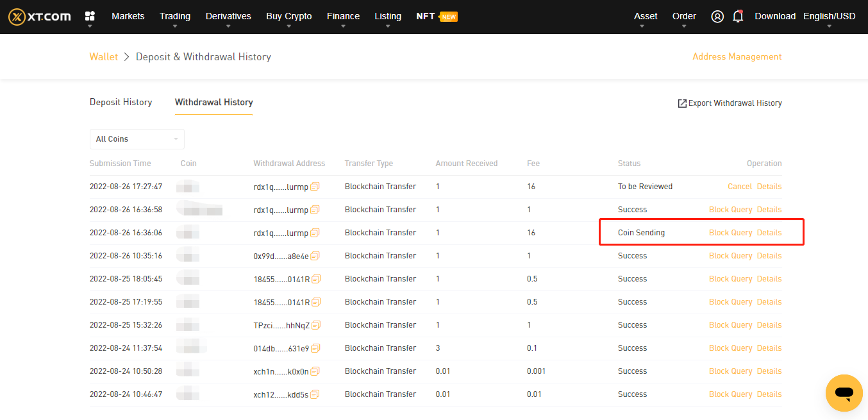Expand the Asset menu

pos(646,17)
